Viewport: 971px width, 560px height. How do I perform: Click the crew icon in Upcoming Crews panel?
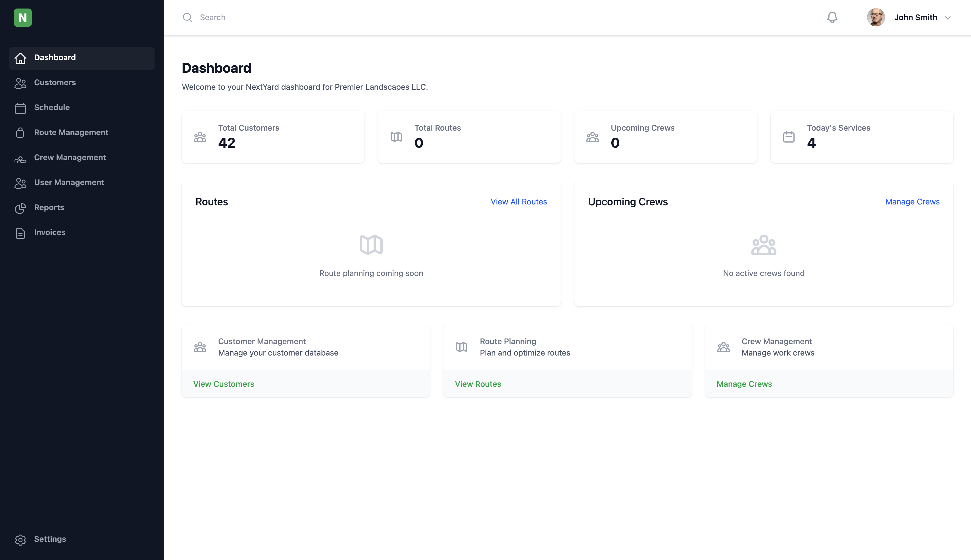click(x=764, y=245)
